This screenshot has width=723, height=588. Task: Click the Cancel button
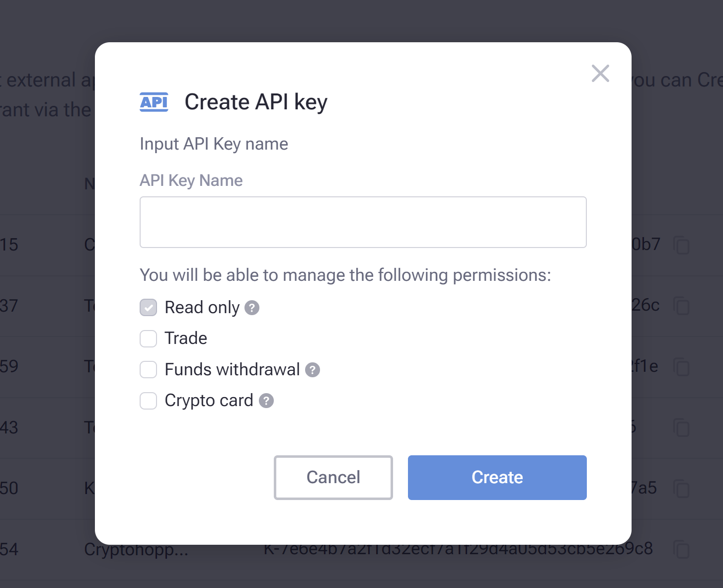click(333, 477)
